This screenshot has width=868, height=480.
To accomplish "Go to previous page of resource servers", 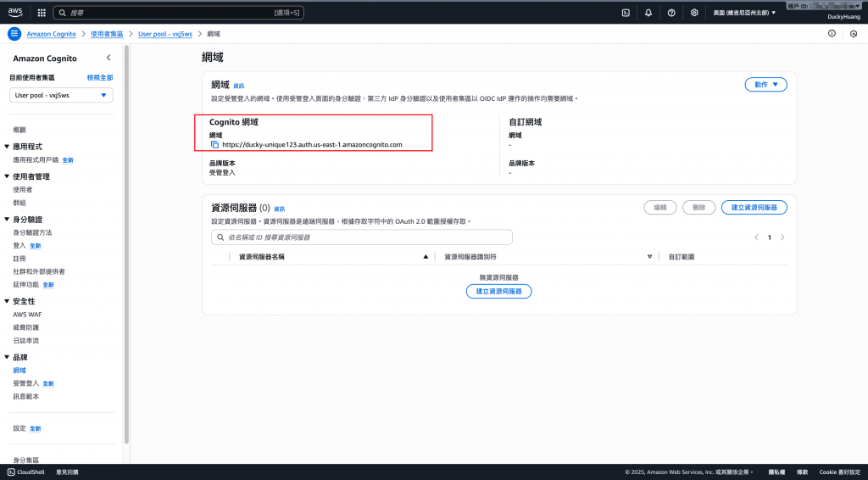I will [x=756, y=237].
